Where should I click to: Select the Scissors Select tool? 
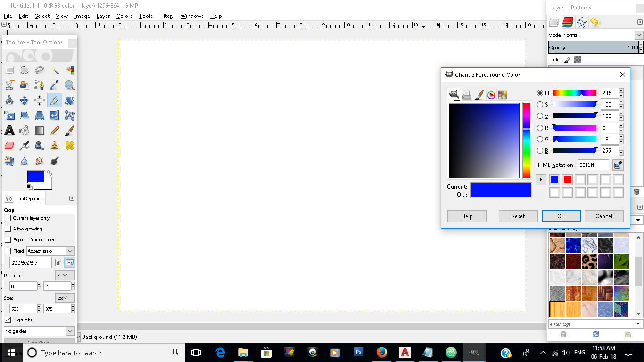tap(9, 85)
